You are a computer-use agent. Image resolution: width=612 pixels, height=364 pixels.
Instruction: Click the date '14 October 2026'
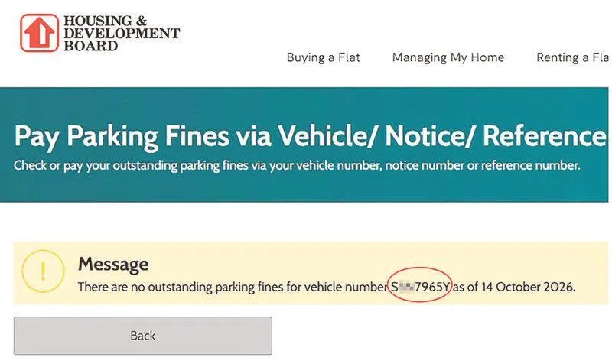[x=527, y=287]
